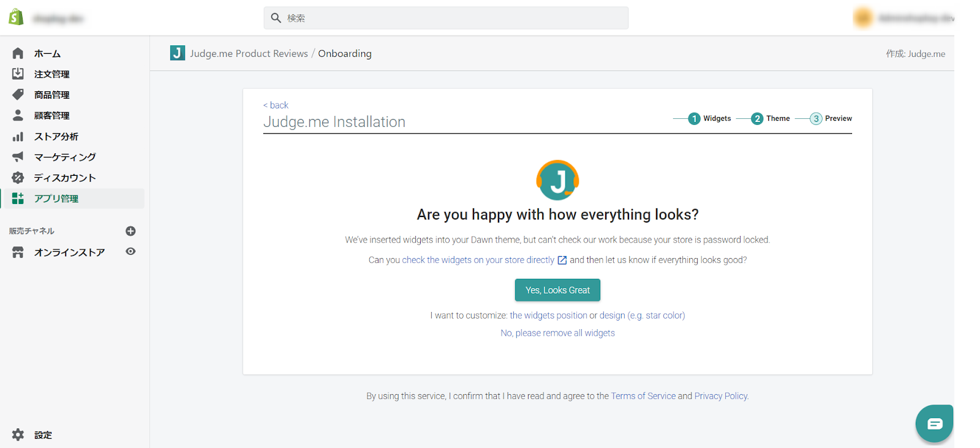Add a sales channel with plus icon
The height and width of the screenshot is (448, 980).
(130, 231)
